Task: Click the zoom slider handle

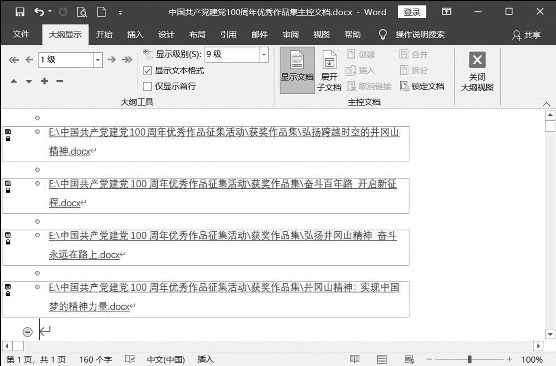Action: click(469, 359)
